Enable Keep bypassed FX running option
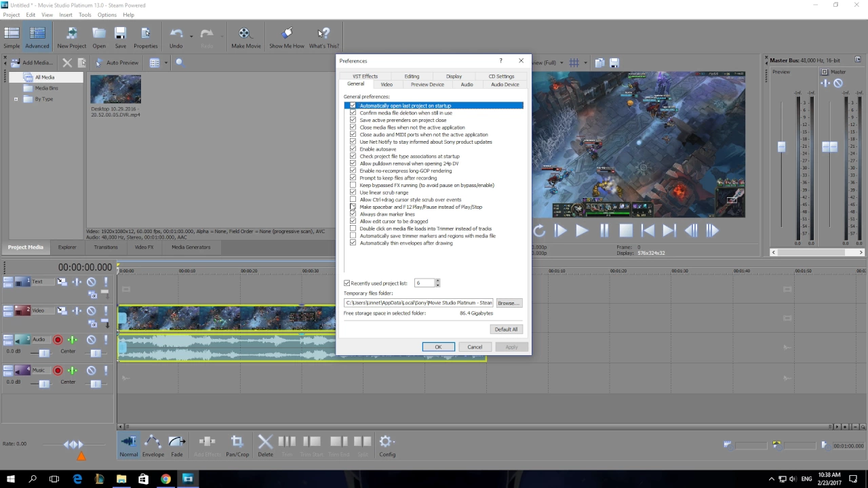This screenshot has width=868, height=488. click(353, 185)
